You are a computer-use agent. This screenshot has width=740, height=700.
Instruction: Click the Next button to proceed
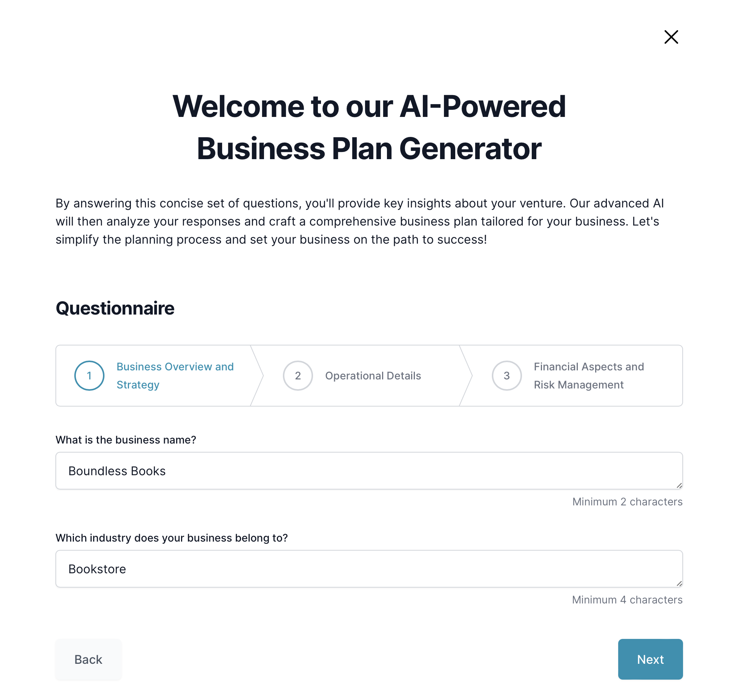[x=651, y=659]
